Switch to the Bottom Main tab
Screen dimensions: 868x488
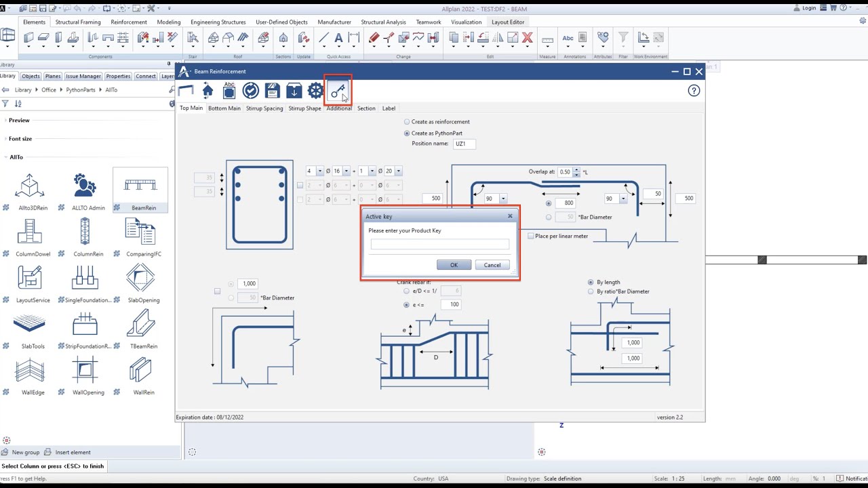[224, 108]
